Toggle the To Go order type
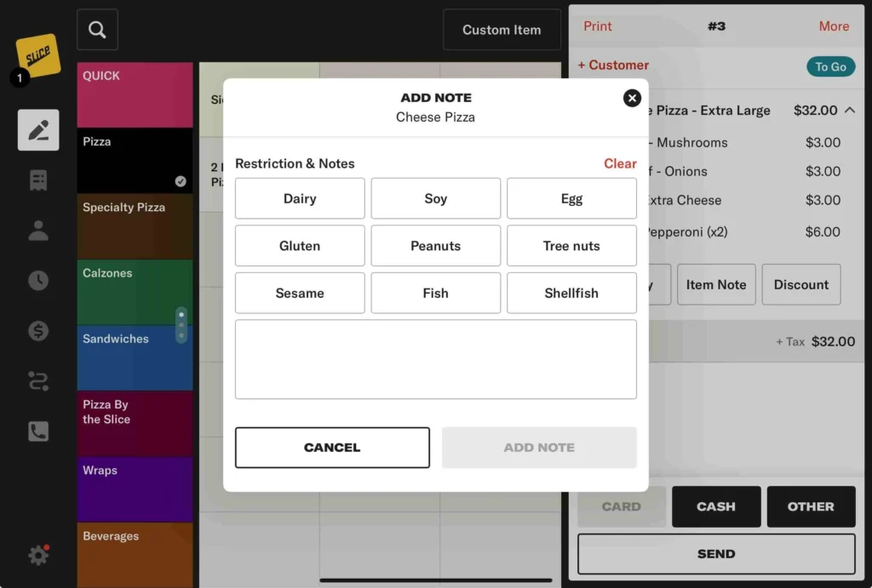 [830, 66]
